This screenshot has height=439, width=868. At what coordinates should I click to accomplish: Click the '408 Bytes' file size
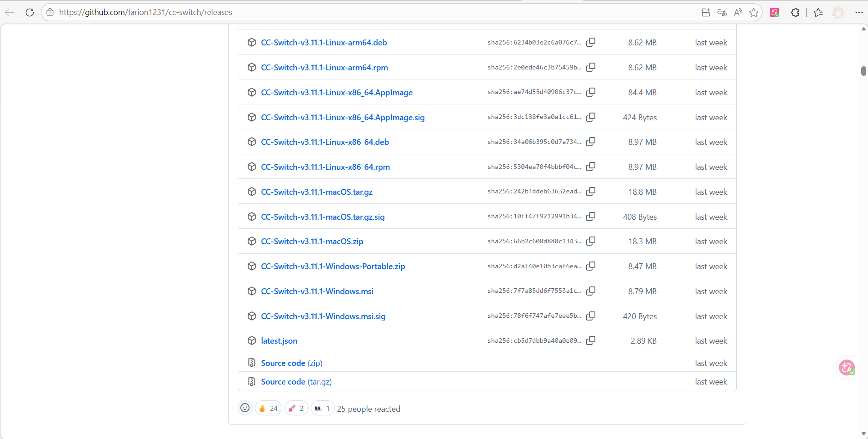[x=640, y=217]
